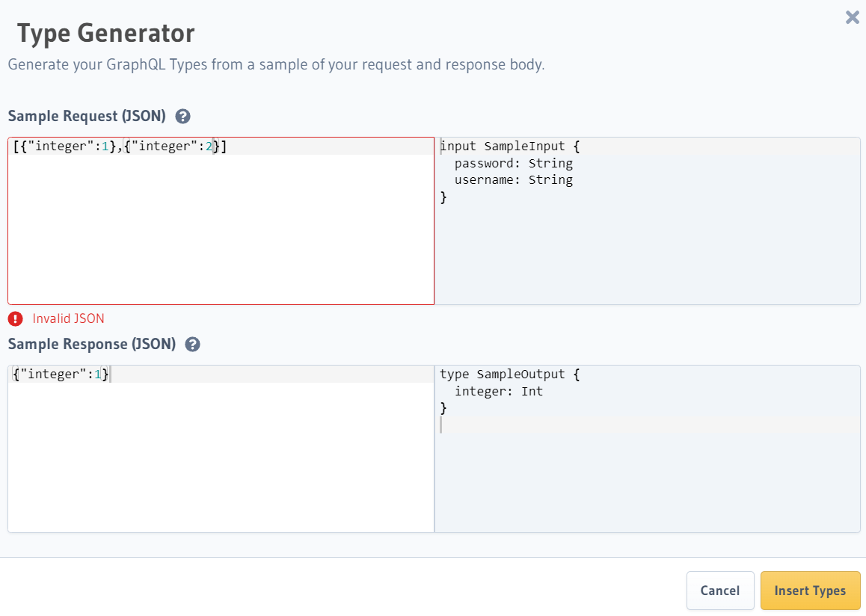866x616 pixels.
Task: Click the question mark beside Sample Request heading
Action: 182,116
